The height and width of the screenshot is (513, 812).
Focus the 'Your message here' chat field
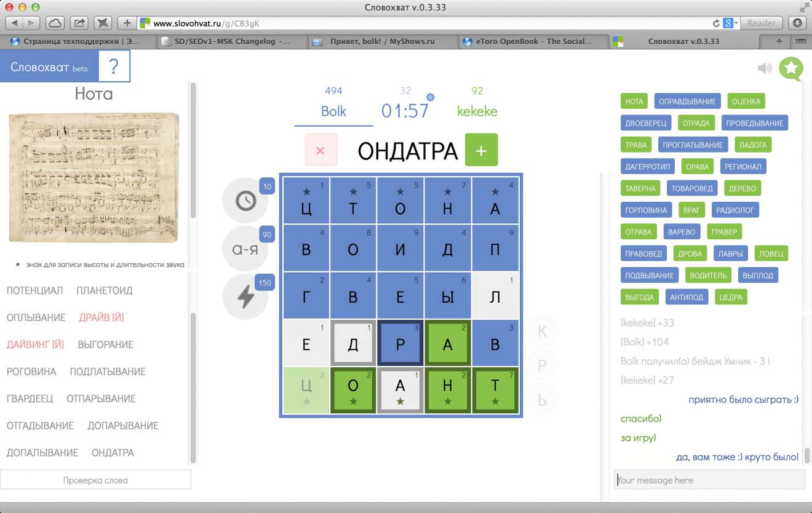(x=709, y=480)
